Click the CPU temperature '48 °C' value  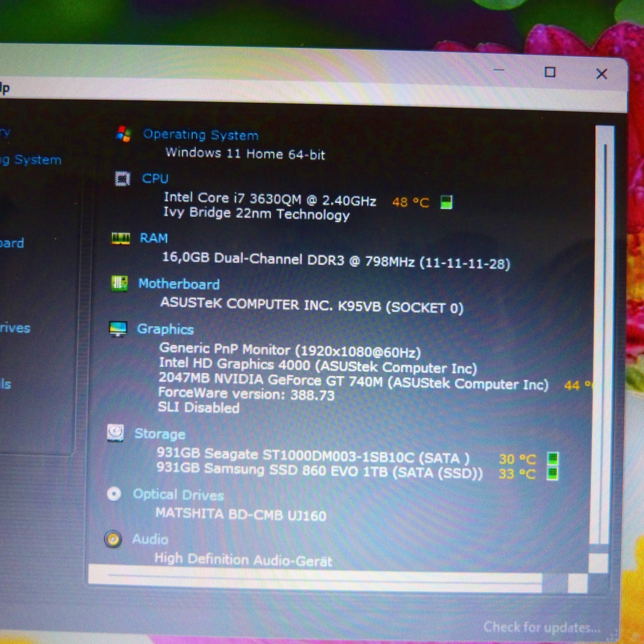(x=411, y=202)
